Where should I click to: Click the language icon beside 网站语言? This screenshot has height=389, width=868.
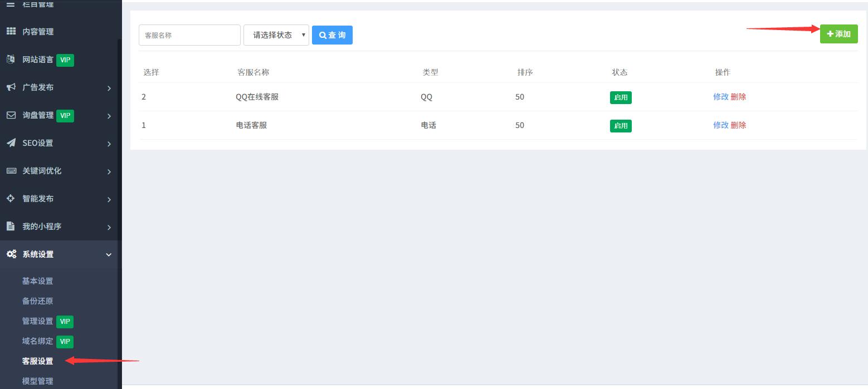(x=11, y=59)
